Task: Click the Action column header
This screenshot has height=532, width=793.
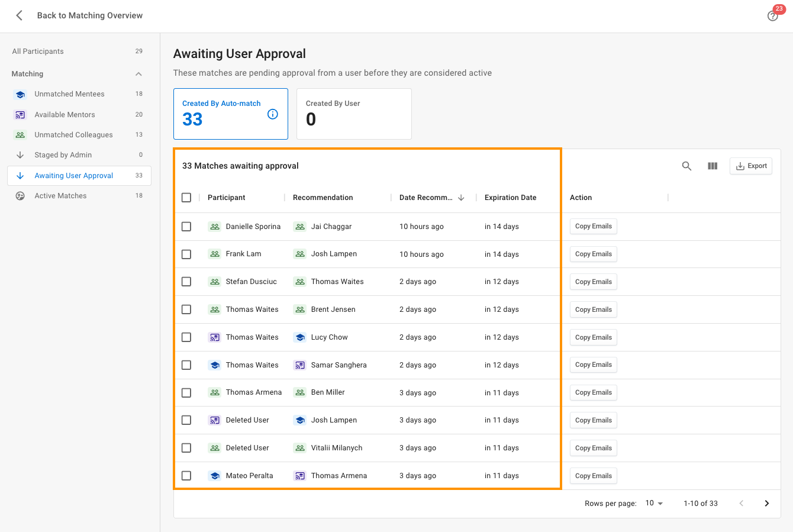Action: (581, 198)
